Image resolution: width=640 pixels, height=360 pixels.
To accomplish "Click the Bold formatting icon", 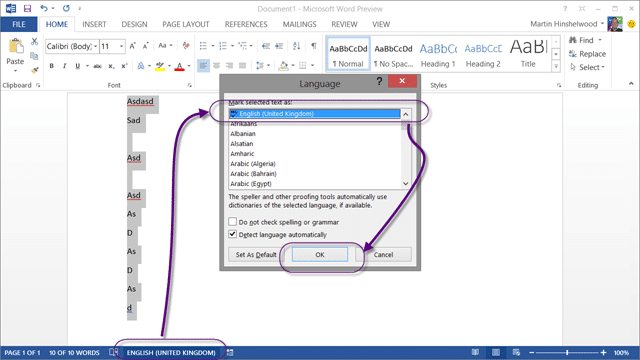I will tap(51, 66).
